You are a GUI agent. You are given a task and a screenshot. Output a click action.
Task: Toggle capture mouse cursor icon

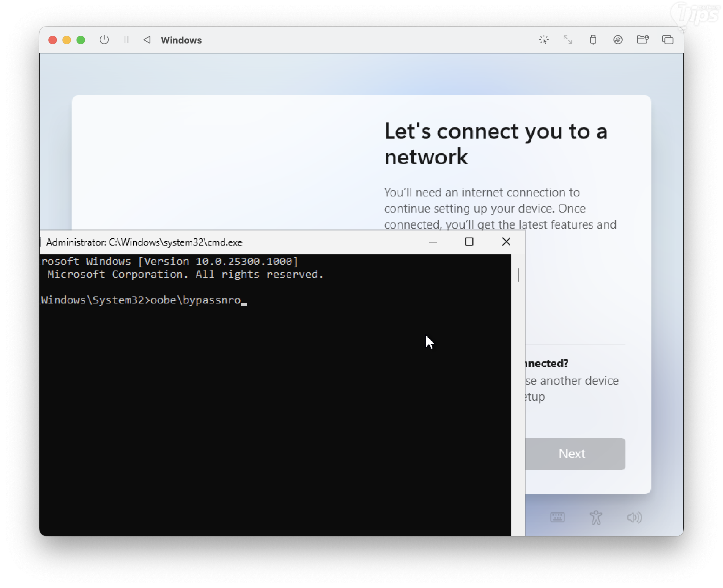pyautogui.click(x=544, y=40)
